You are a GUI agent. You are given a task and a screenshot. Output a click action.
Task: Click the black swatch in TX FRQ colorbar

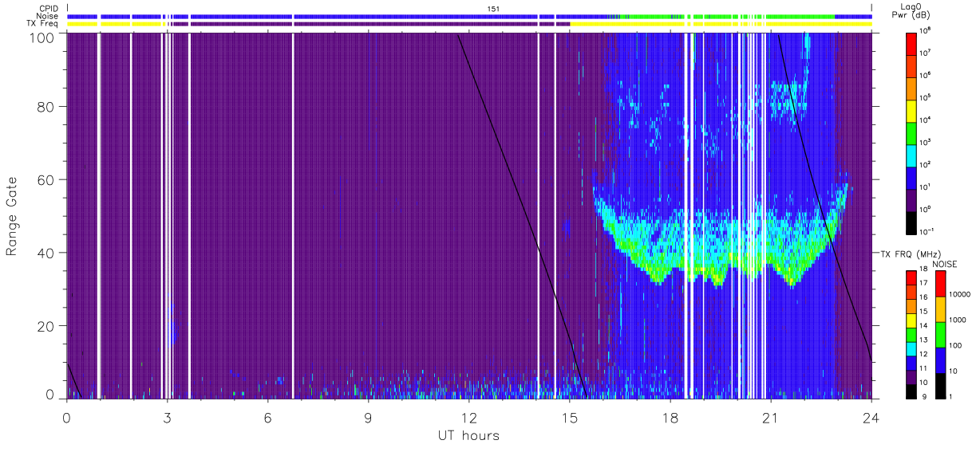pos(913,391)
